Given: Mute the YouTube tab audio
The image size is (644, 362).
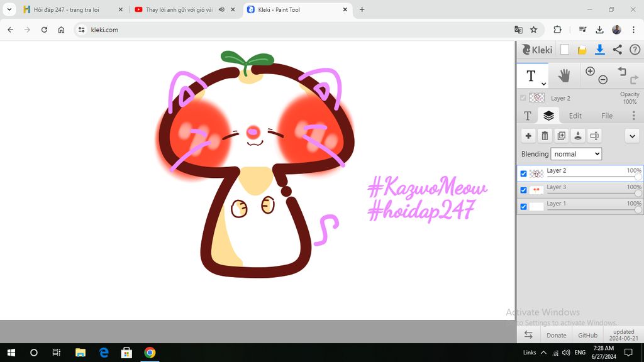Looking at the screenshot, I should tap(221, 9).
